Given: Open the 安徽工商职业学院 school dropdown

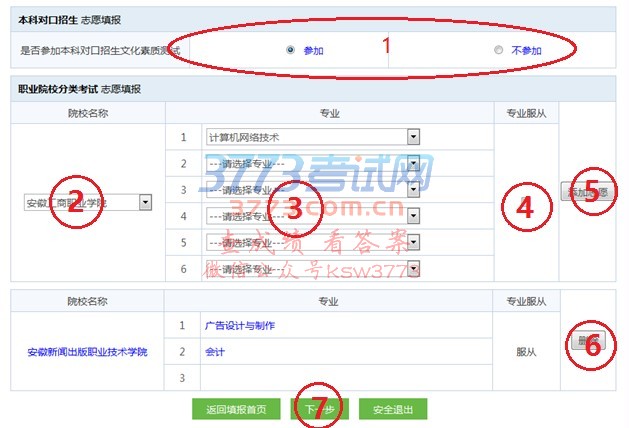Looking at the screenshot, I should pyautogui.click(x=88, y=203).
